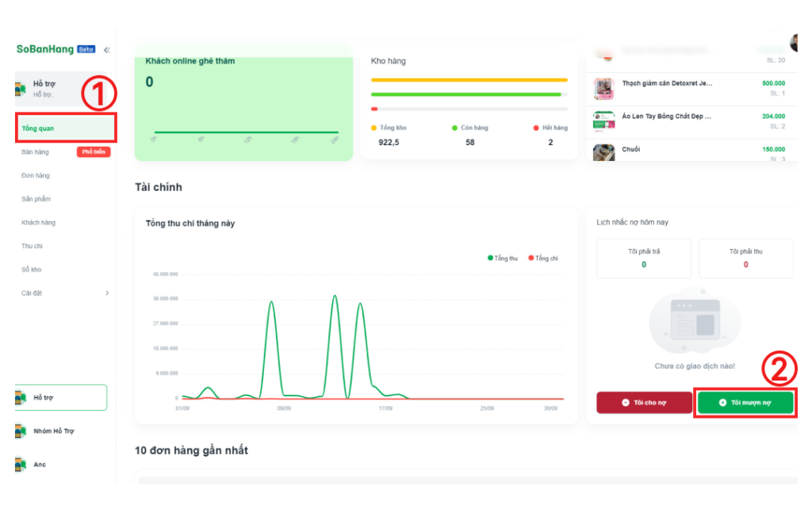812x513 pixels.
Task: Click the Anc store icon
Action: [21, 465]
